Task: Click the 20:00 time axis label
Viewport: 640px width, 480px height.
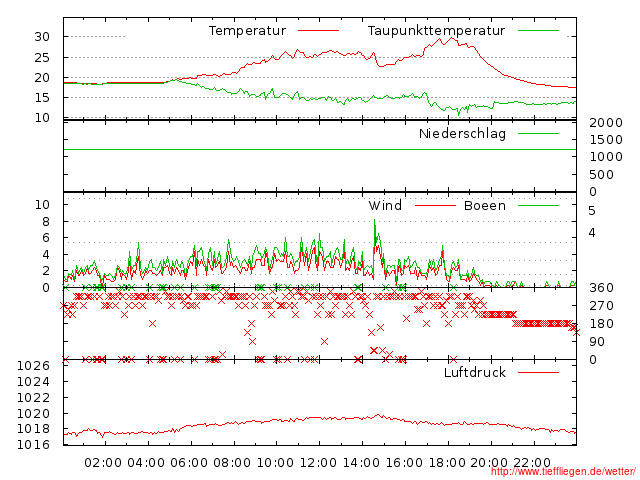Action: [489, 463]
